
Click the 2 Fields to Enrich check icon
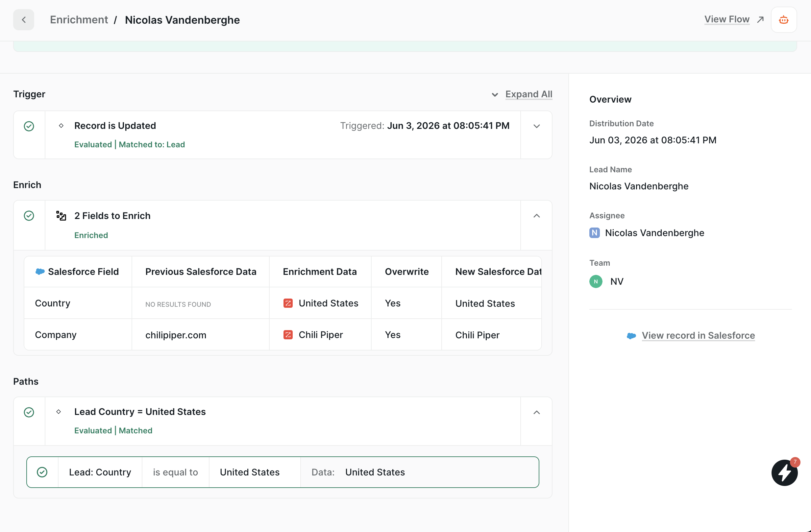(x=29, y=216)
